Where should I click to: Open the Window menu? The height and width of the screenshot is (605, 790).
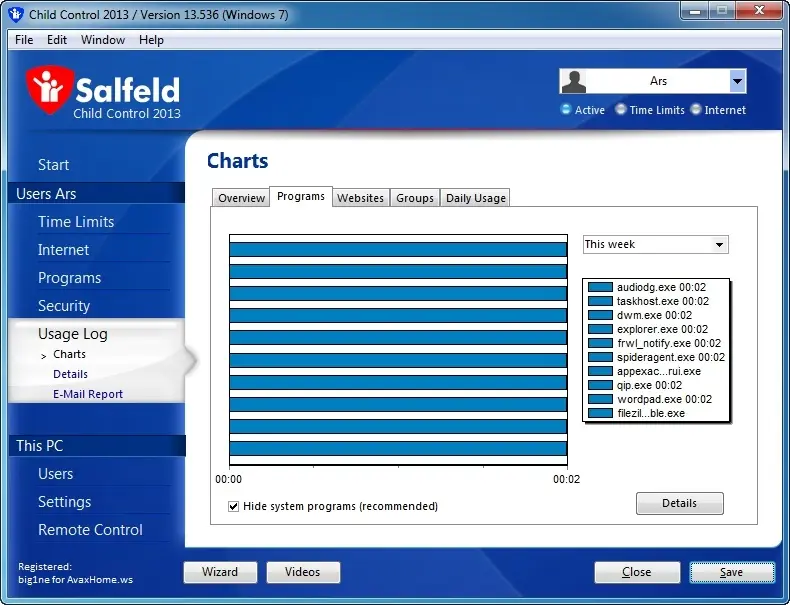[103, 40]
